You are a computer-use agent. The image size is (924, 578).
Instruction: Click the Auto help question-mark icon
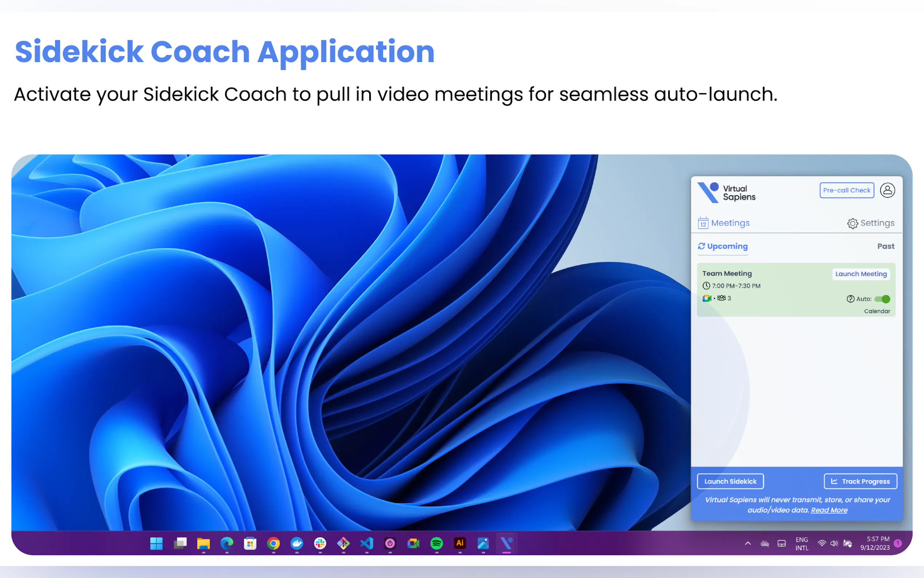850,299
